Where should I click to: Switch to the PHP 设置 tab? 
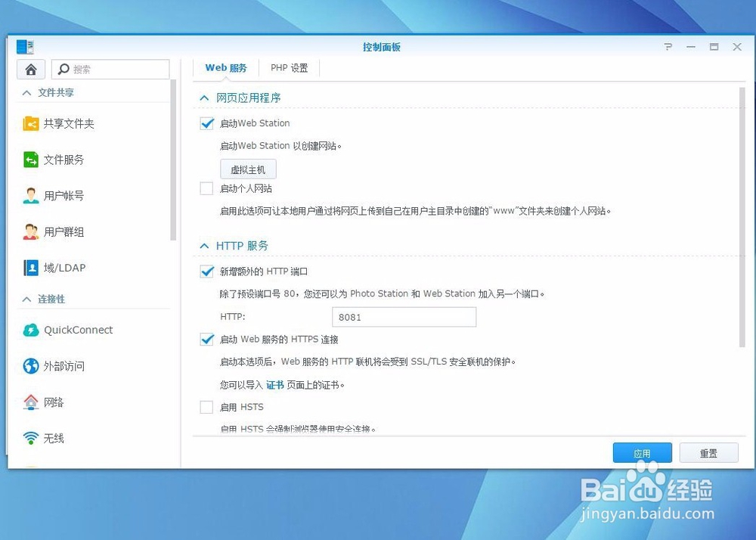click(289, 67)
